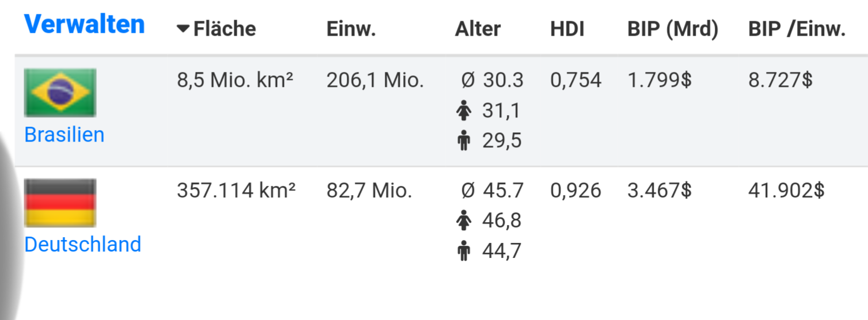868x320 pixels.
Task: Click the Brazil flag icon
Action: [60, 93]
